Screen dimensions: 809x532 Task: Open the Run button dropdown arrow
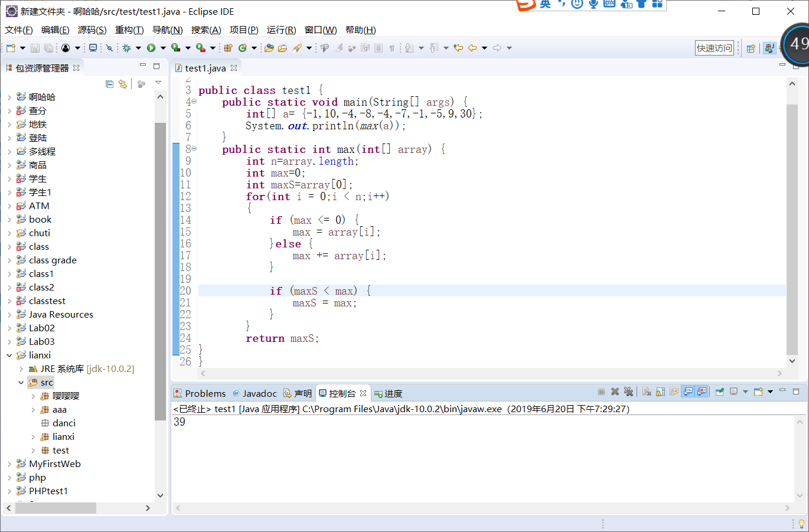(x=163, y=48)
